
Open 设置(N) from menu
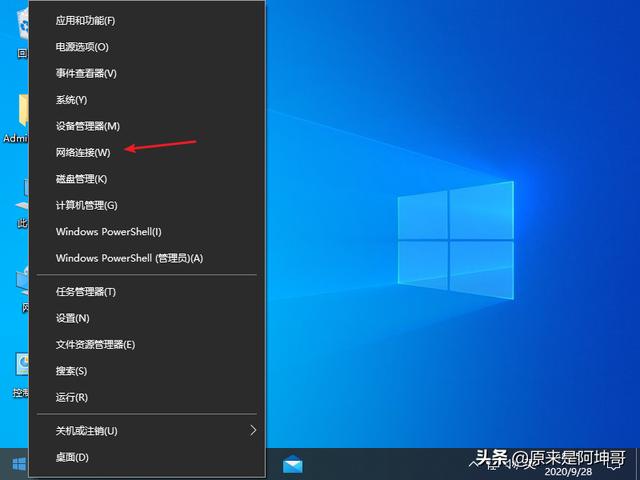tap(147, 318)
